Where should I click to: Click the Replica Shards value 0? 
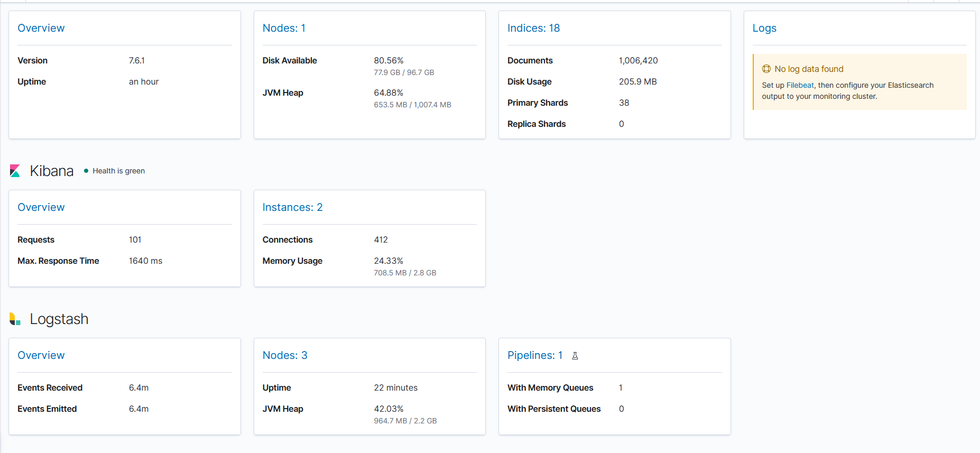tap(622, 124)
